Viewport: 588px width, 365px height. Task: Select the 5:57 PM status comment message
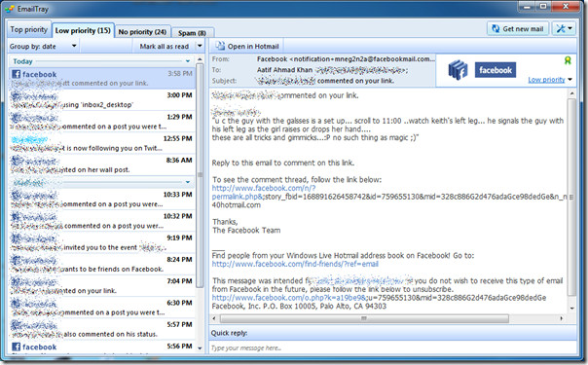click(102, 330)
